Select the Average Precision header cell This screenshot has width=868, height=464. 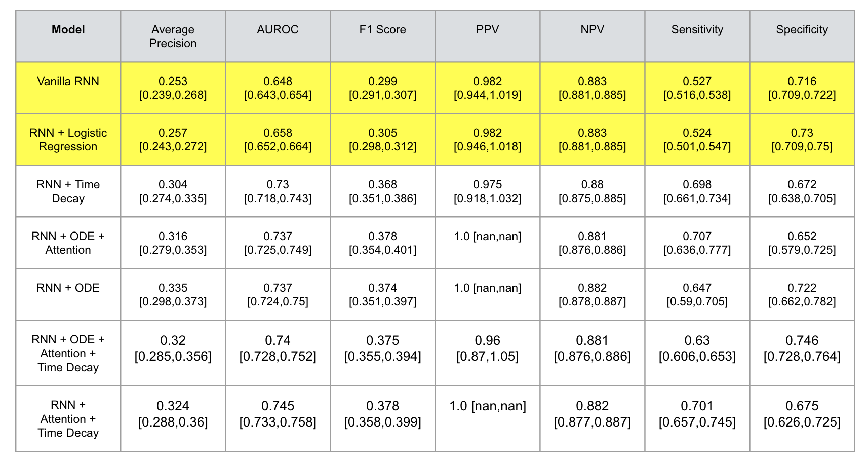173,36
